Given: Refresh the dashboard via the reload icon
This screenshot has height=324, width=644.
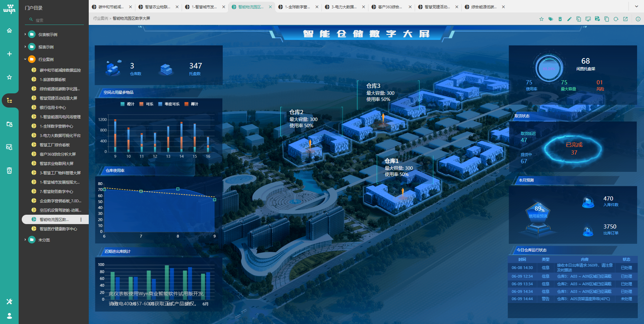Looking at the screenshot, I should pos(616,19).
